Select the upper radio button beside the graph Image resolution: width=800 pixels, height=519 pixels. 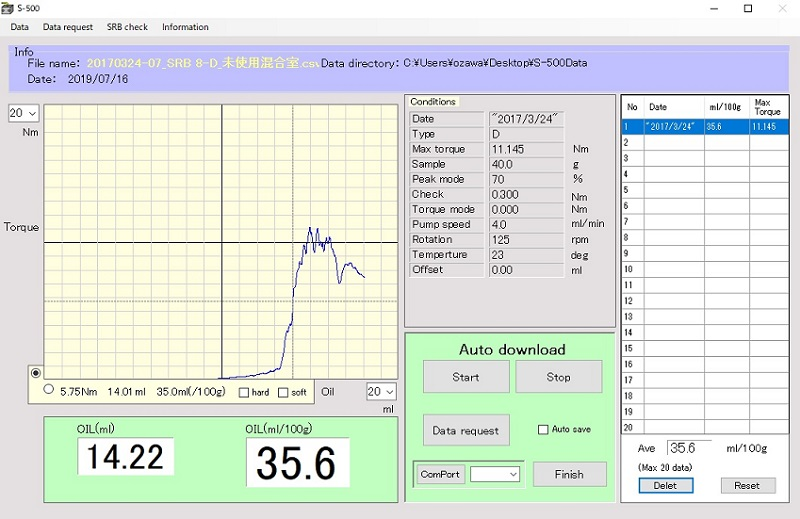[36, 373]
